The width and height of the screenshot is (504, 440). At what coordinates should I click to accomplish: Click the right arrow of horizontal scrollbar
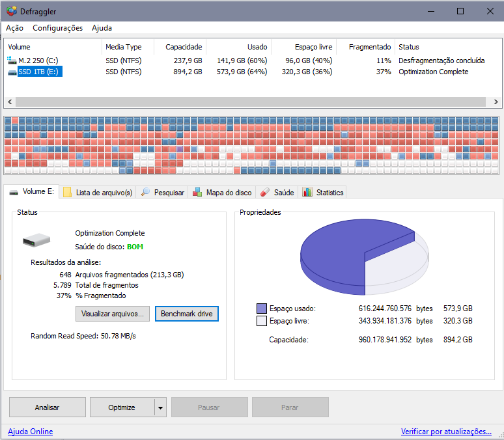496,102
